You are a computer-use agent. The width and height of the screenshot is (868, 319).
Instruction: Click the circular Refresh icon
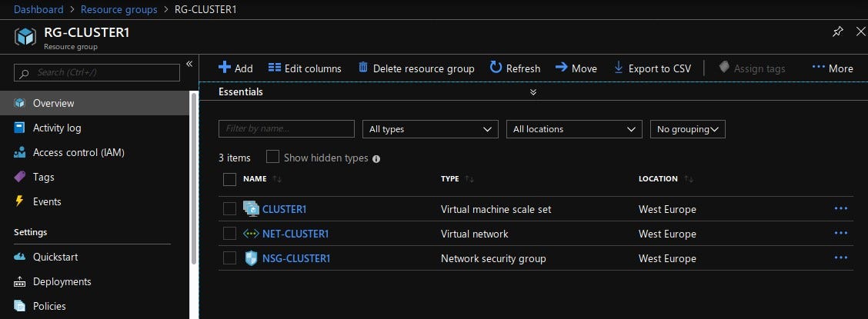point(496,68)
